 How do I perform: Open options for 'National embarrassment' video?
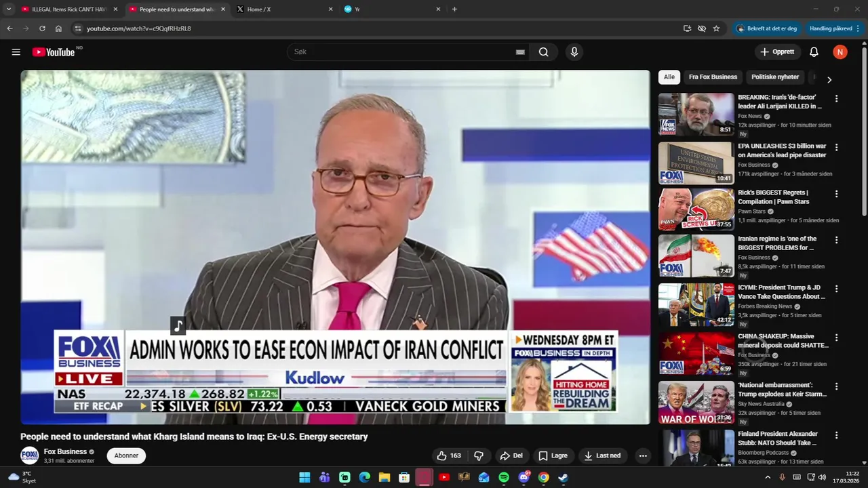point(836,386)
